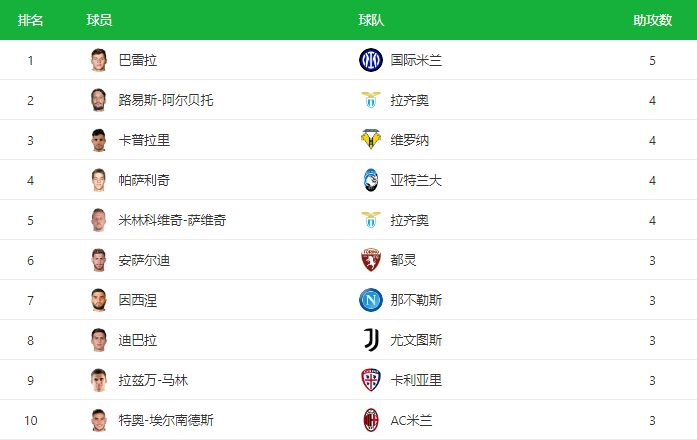Screen dimensions: 697x440
Task: Click the Cagliari club crest icon
Action: point(371,380)
